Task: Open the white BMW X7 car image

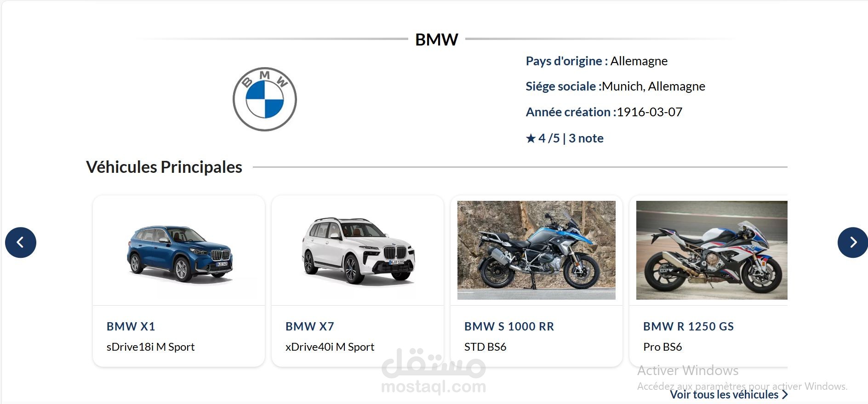Action: (358, 250)
